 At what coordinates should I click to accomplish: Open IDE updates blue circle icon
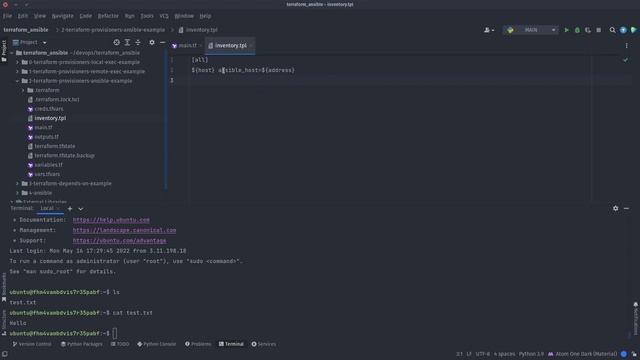623,30
